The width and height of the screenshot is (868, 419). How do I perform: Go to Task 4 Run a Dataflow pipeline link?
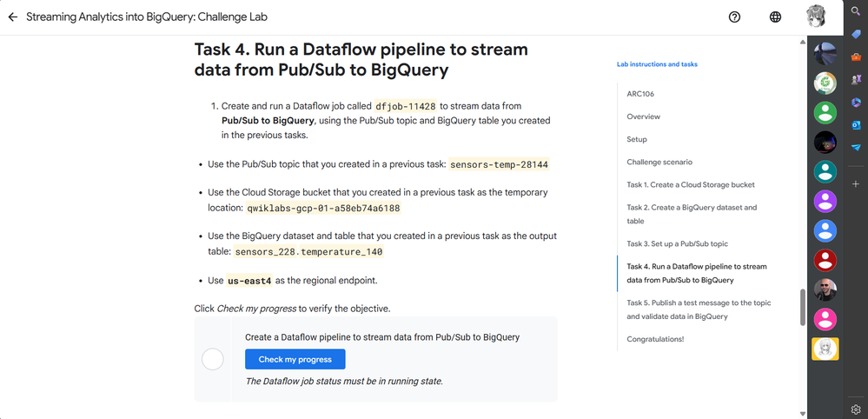pos(696,274)
